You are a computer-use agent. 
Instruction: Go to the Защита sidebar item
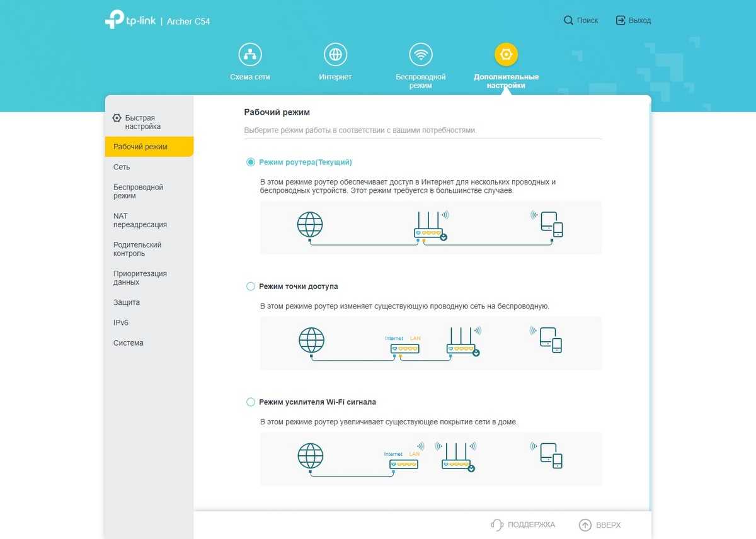(x=127, y=302)
